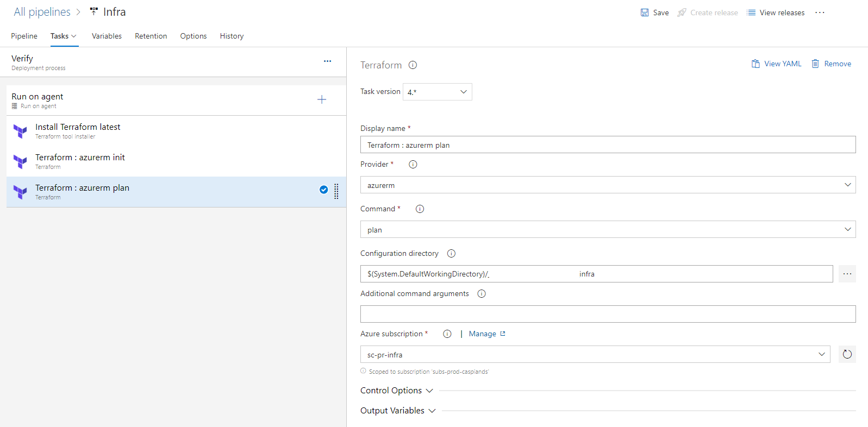This screenshot has width=868, height=427.
Task: Select the Terraform : azurerm plan task
Action: 176,192
